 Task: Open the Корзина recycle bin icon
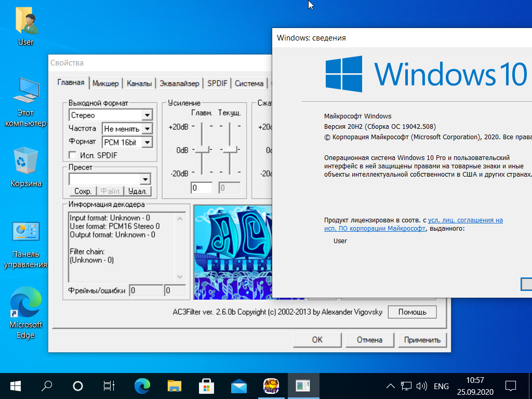coord(26,167)
